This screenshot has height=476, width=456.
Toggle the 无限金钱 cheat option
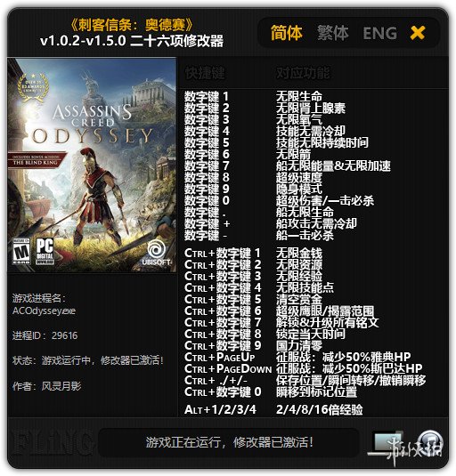coord(299,253)
